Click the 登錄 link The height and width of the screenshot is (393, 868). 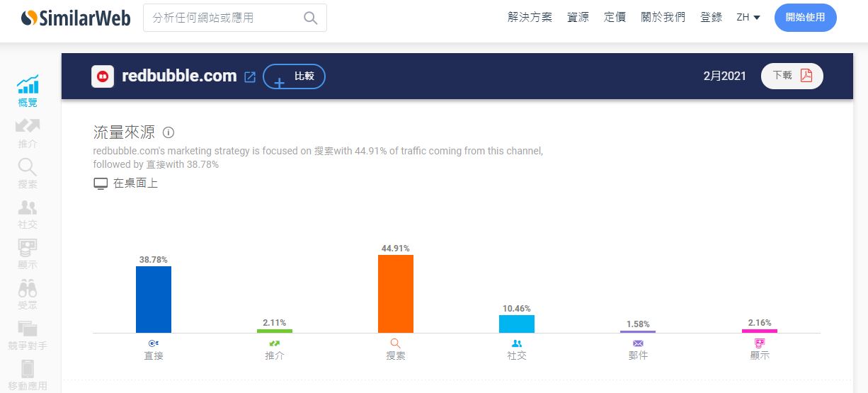[x=711, y=18]
